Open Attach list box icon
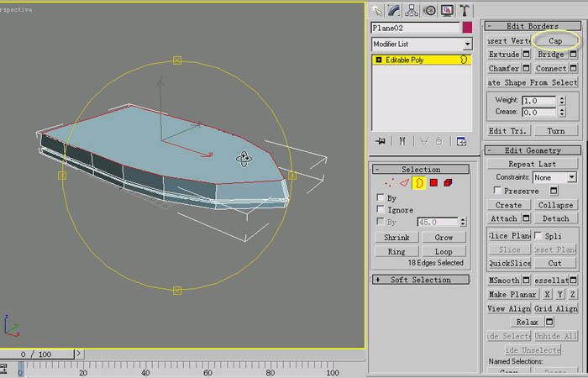 [527, 218]
